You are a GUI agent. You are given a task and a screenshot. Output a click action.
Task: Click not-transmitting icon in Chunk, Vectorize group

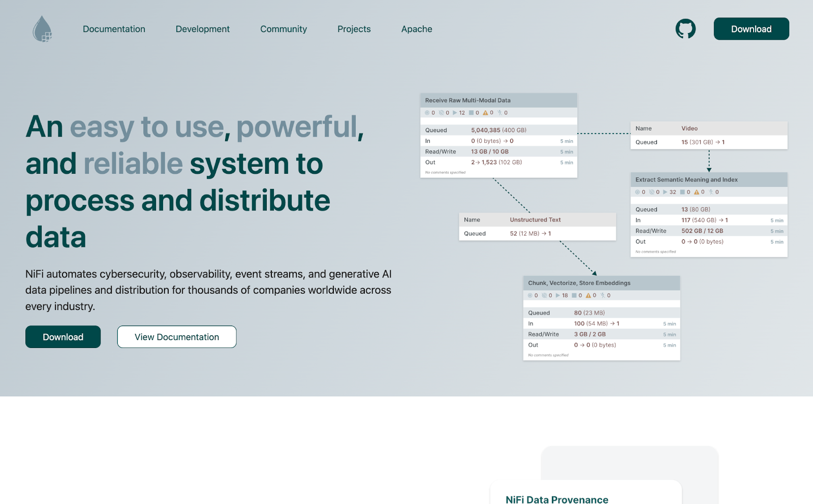544,295
